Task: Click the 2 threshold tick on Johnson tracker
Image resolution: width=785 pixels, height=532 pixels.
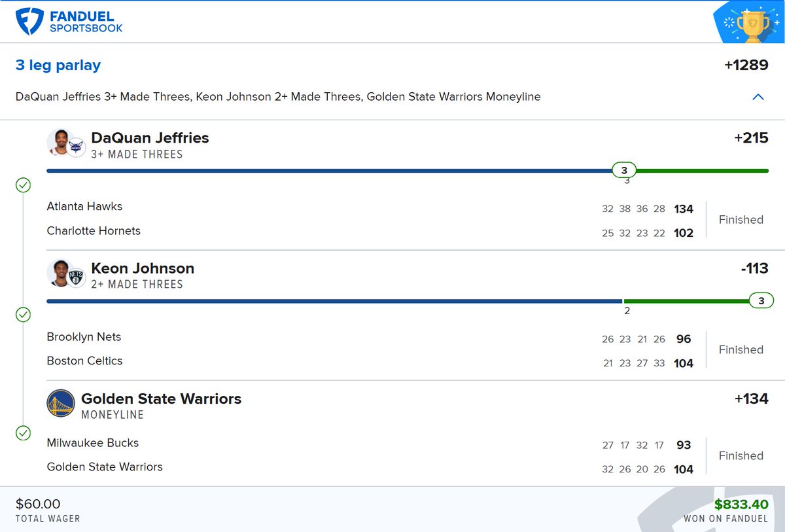Action: (x=627, y=311)
